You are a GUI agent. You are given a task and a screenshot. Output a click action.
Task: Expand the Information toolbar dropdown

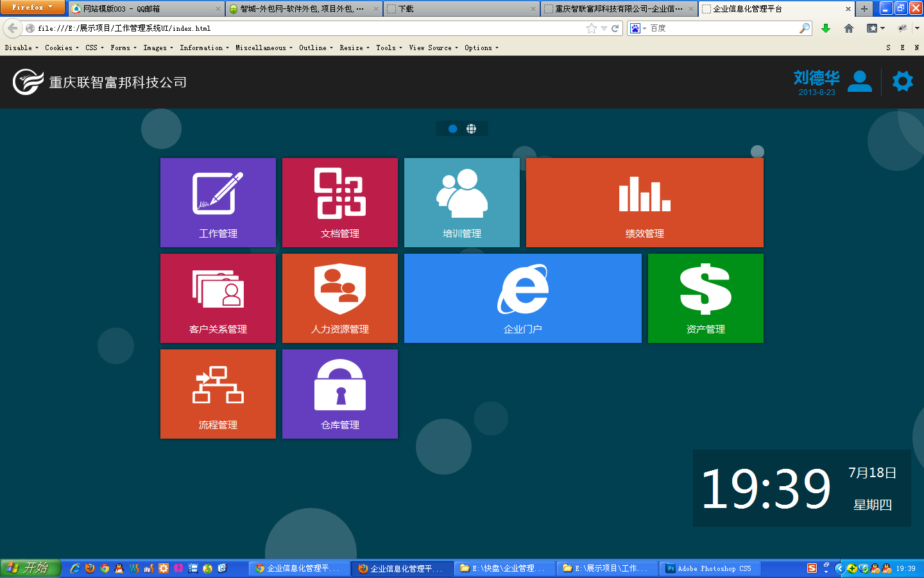pos(204,48)
